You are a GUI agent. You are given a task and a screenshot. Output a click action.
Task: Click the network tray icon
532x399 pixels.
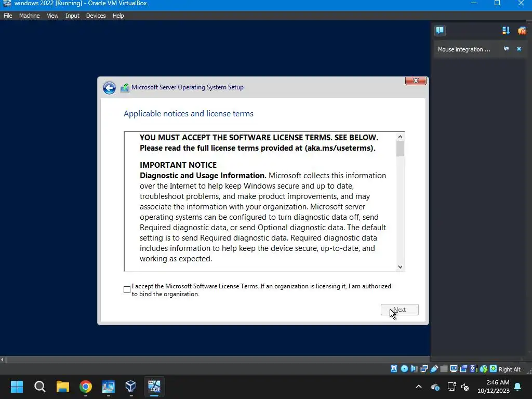click(451, 387)
